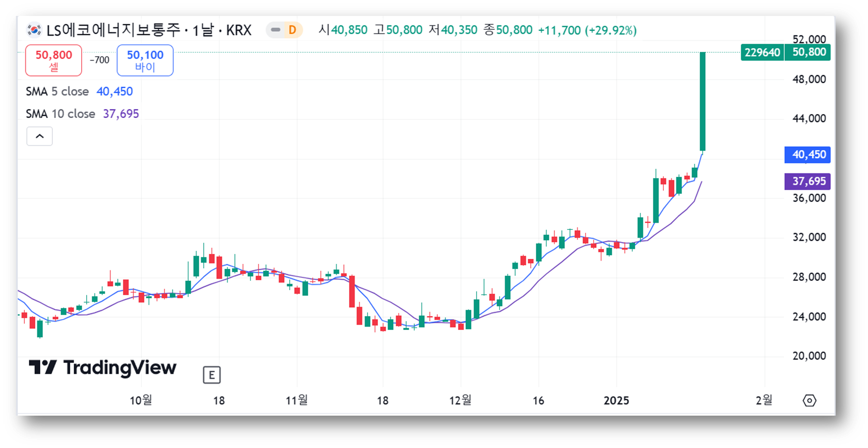
Task: Click the 50,800 sell button
Action: click(x=54, y=60)
